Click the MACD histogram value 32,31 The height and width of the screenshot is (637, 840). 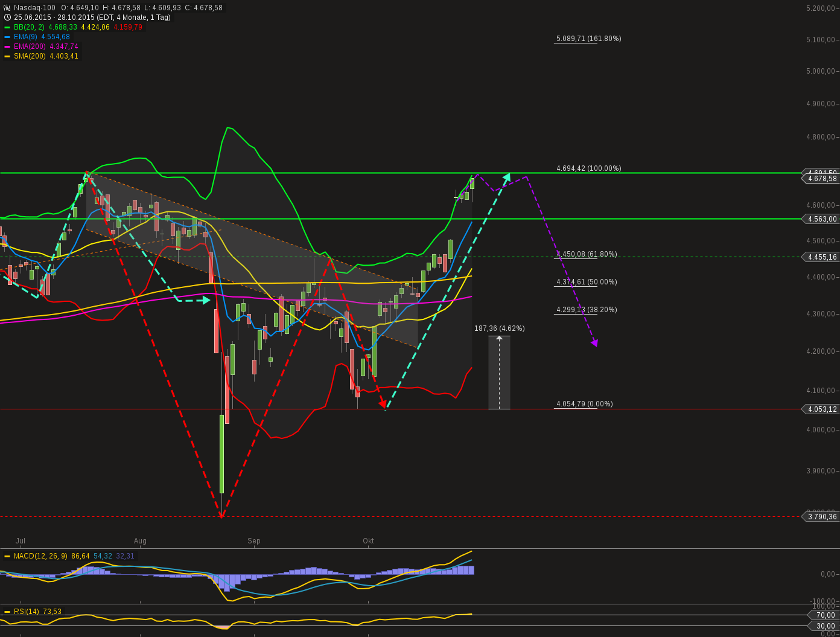[125, 556]
